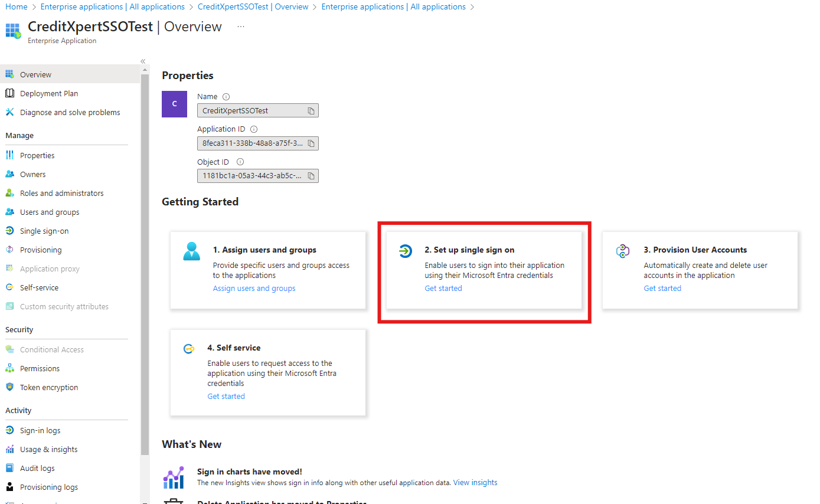The height and width of the screenshot is (504, 820).
Task: Click the Home breadcrumb link
Action: tap(17, 6)
